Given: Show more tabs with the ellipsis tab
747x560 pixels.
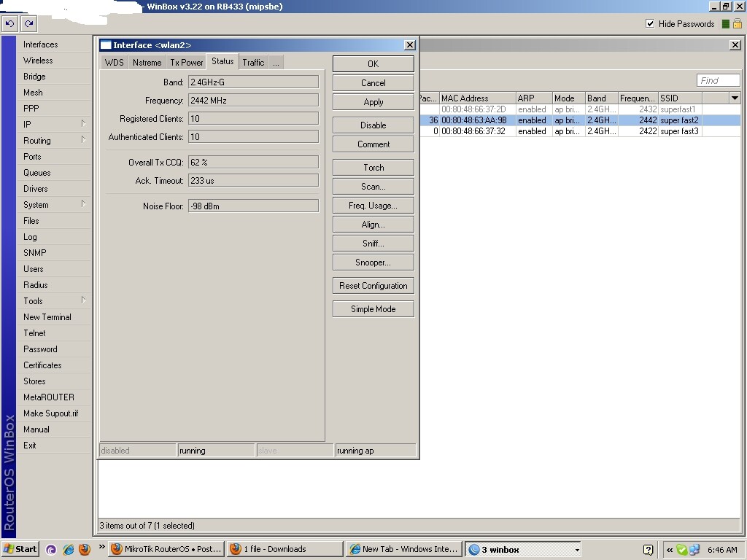Looking at the screenshot, I should [x=276, y=63].
